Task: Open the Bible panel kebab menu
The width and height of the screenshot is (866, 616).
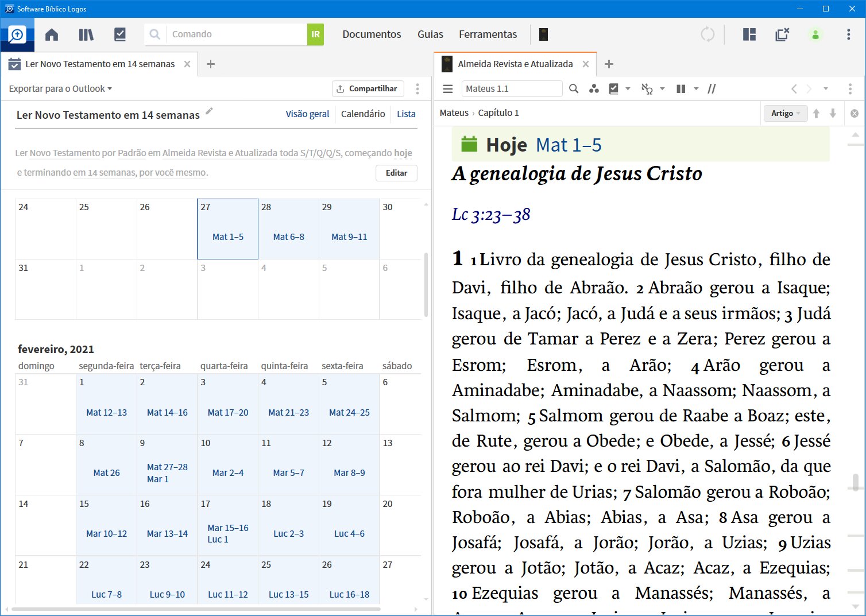Action: [x=850, y=89]
